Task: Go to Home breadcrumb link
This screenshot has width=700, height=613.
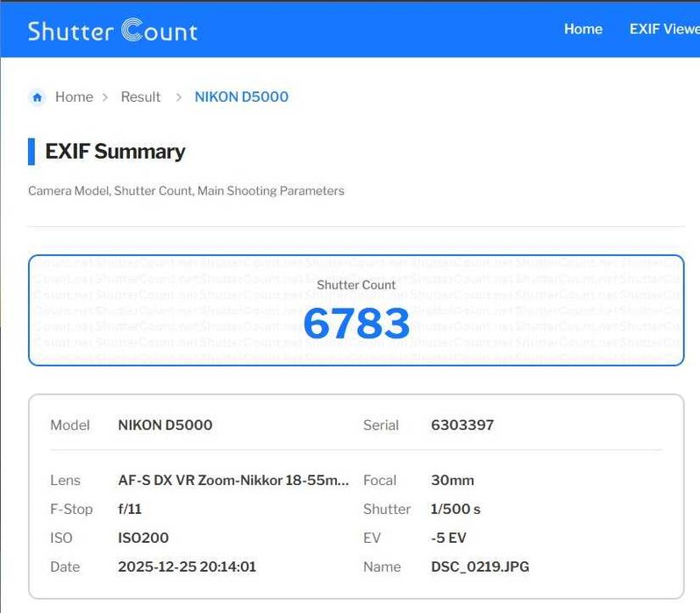Action: click(x=74, y=96)
